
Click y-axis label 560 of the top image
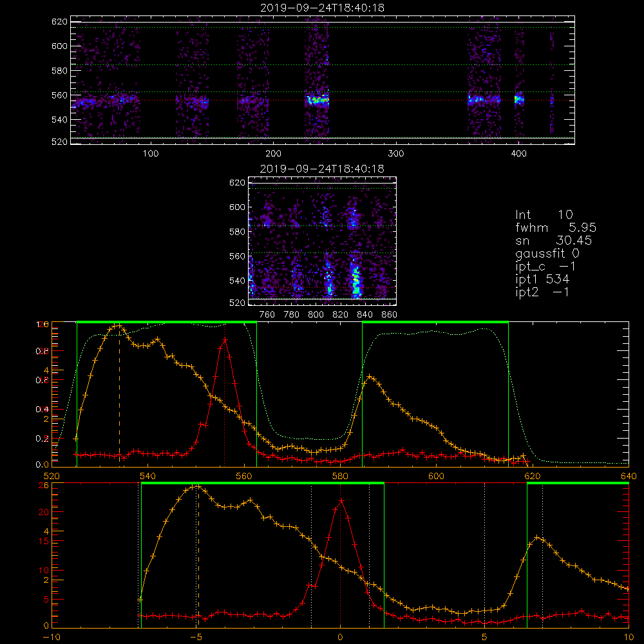(x=59, y=95)
